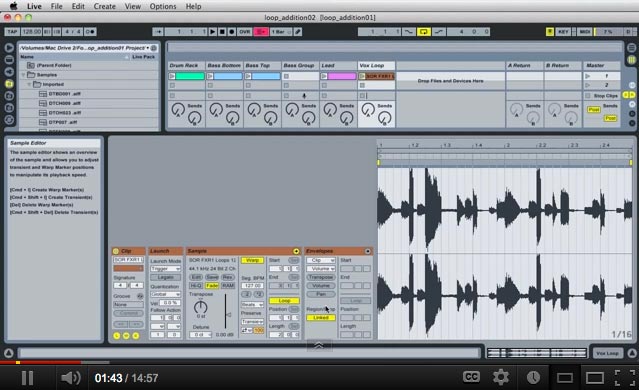Click the global record button

pos(231,31)
